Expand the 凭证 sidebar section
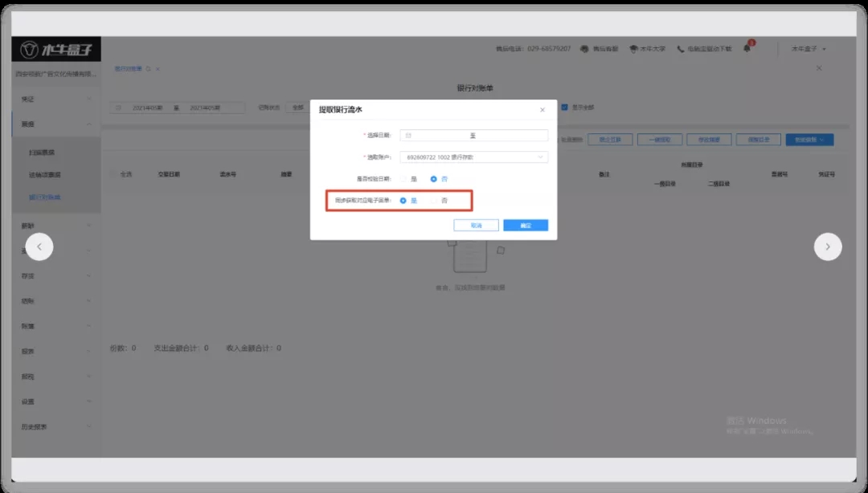The height and width of the screenshot is (493, 868). [56, 99]
